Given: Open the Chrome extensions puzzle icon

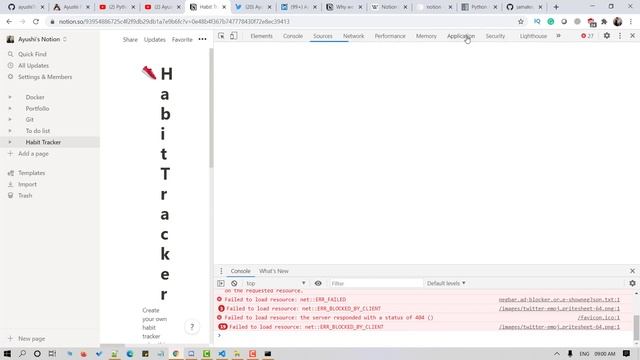Looking at the screenshot, I should click(604, 22).
